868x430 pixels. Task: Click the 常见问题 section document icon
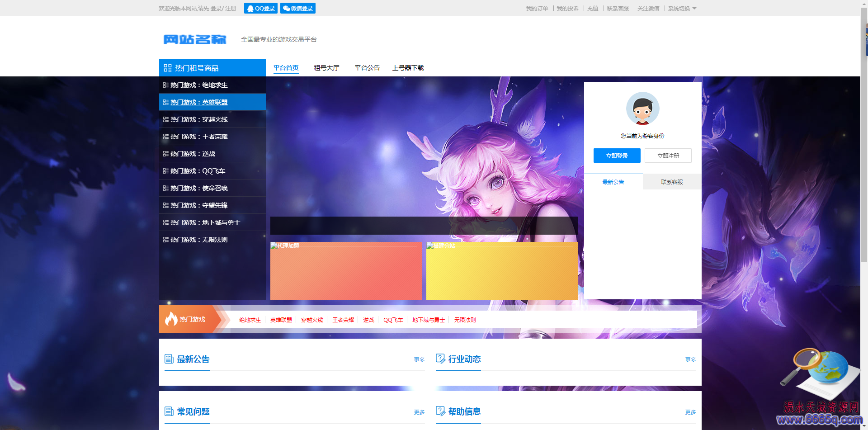point(169,411)
